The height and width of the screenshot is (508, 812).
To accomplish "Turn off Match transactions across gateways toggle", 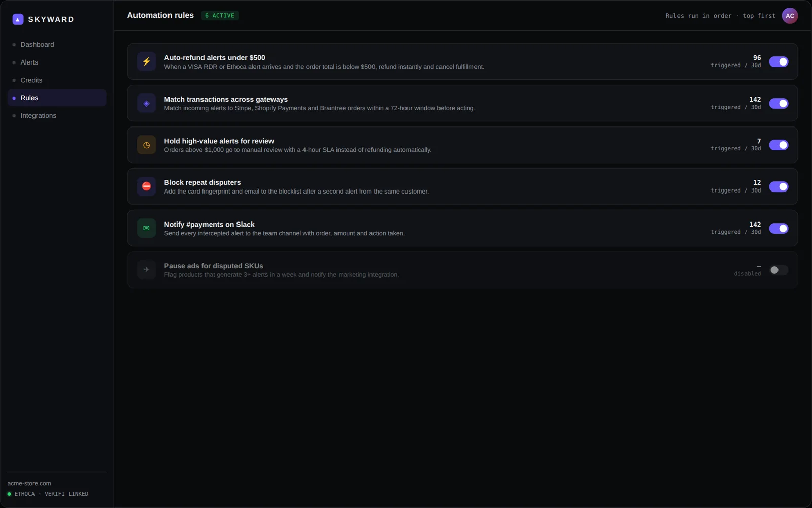I will (779, 103).
